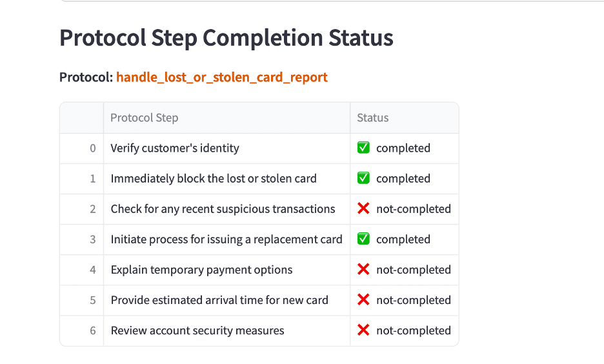Open the handle_lost_or_stolen_card_report protocol link
Screen dimensions: 604x364
tap(222, 77)
